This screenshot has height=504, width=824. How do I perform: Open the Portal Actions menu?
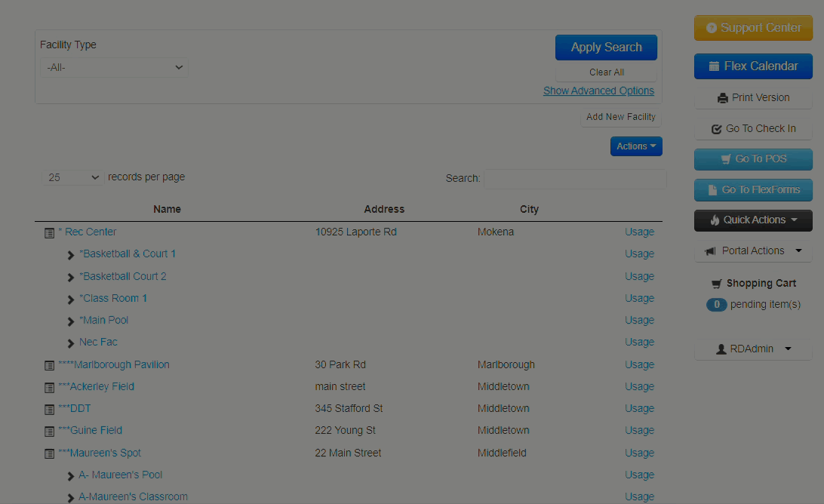(753, 251)
